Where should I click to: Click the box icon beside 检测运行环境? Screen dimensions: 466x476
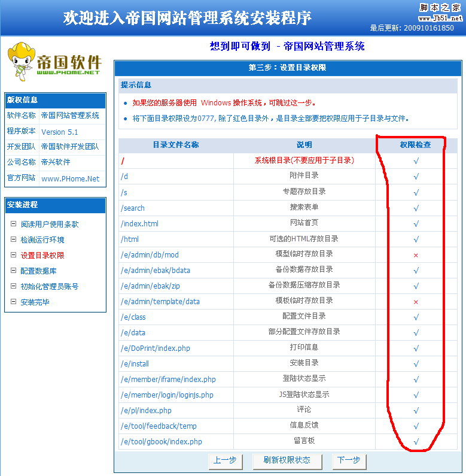pyautogui.click(x=13, y=239)
